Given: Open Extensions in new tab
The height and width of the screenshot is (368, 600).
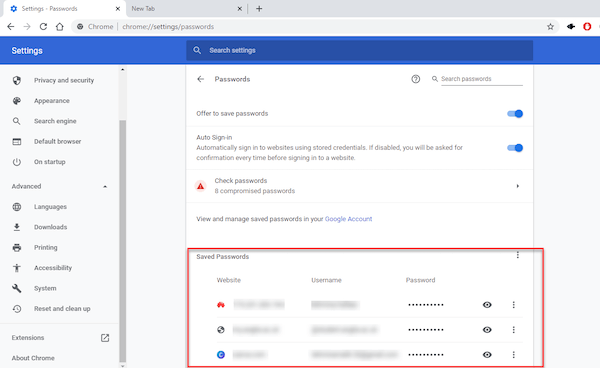Looking at the screenshot, I should pyautogui.click(x=28, y=338).
